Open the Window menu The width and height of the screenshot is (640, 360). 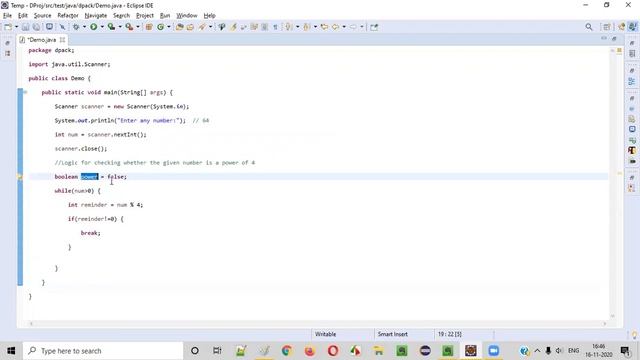point(187,16)
